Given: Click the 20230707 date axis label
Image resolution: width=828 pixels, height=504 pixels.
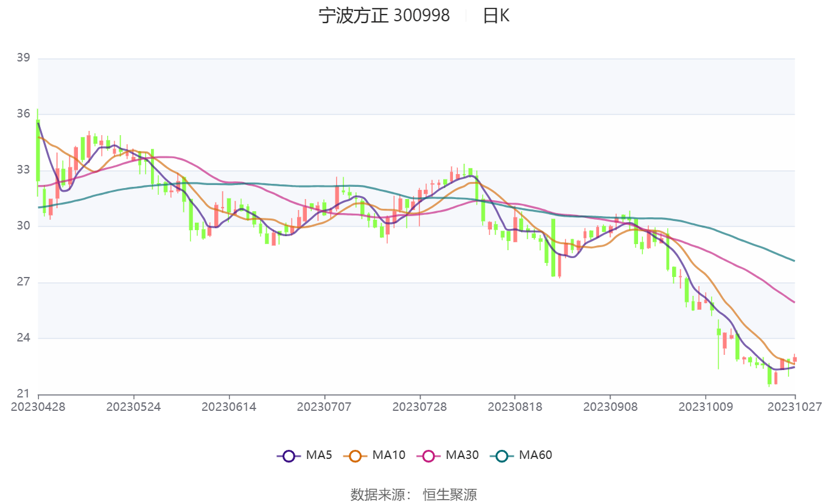Looking at the screenshot, I should click(x=324, y=406).
